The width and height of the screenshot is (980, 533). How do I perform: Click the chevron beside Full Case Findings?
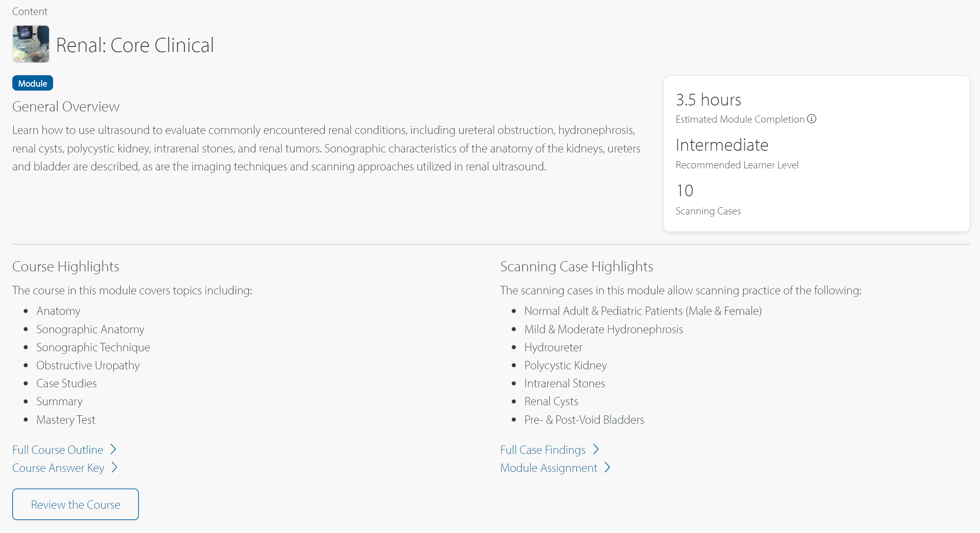(x=596, y=449)
